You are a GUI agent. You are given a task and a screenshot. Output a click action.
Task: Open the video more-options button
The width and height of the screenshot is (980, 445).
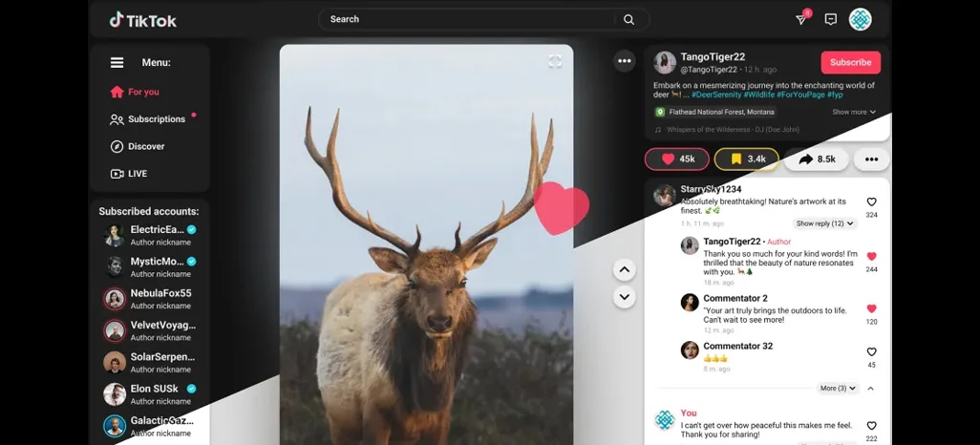pos(624,60)
